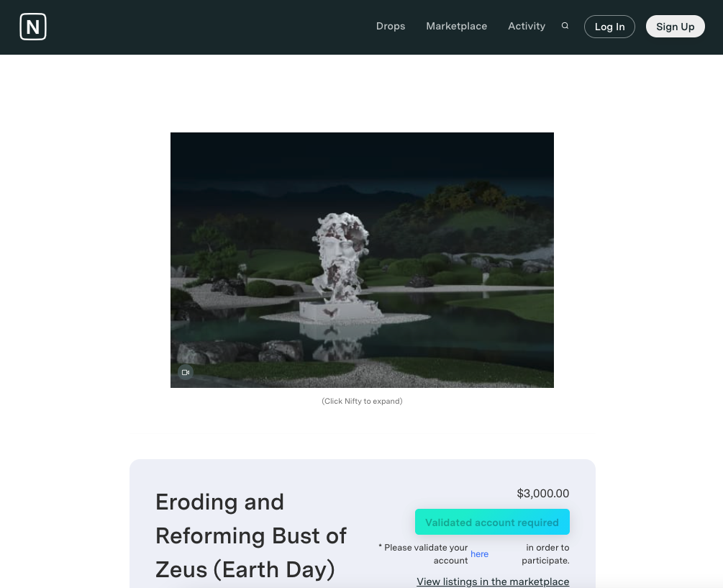This screenshot has width=723, height=588.
Task: Expand the Bust of Zeus artwork
Action: [x=362, y=260]
